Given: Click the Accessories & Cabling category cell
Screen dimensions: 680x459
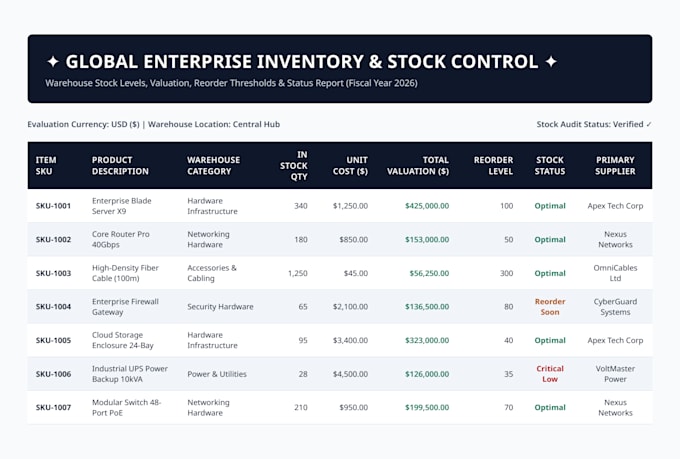Looking at the screenshot, I should (x=212, y=273).
